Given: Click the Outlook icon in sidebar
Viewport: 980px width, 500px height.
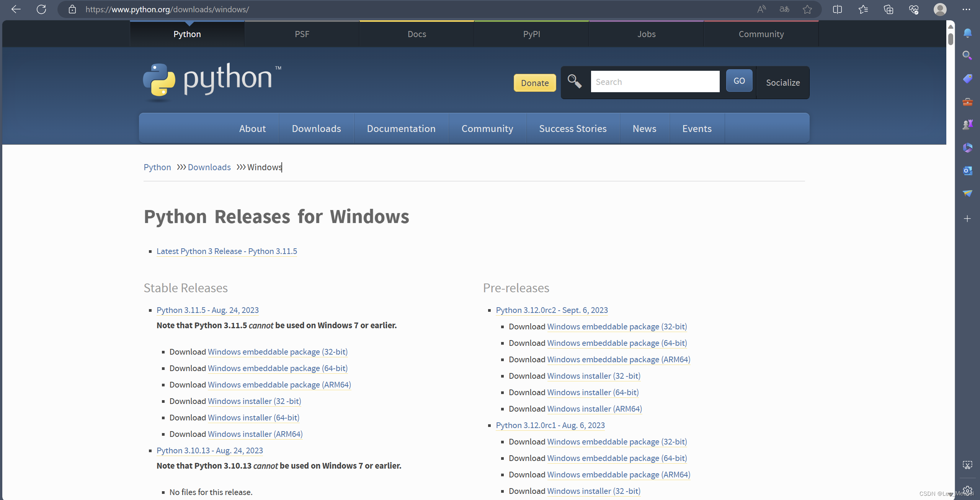Looking at the screenshot, I should pyautogui.click(x=967, y=171).
